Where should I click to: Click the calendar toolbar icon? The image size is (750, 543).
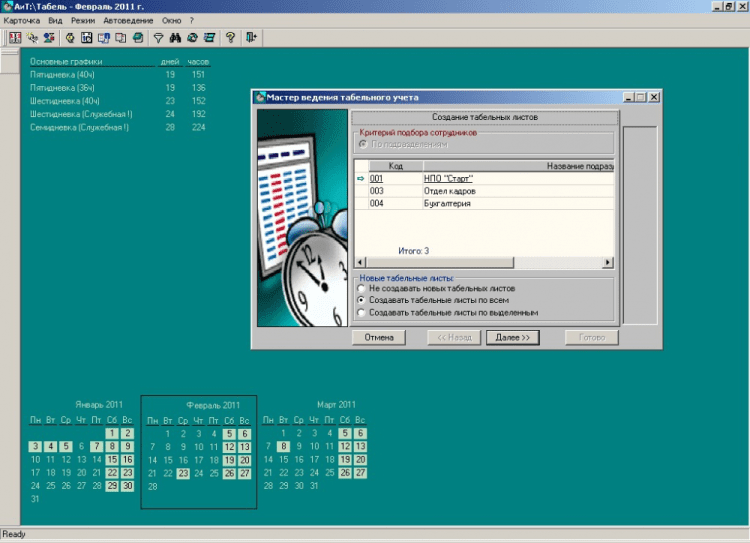pos(87,38)
